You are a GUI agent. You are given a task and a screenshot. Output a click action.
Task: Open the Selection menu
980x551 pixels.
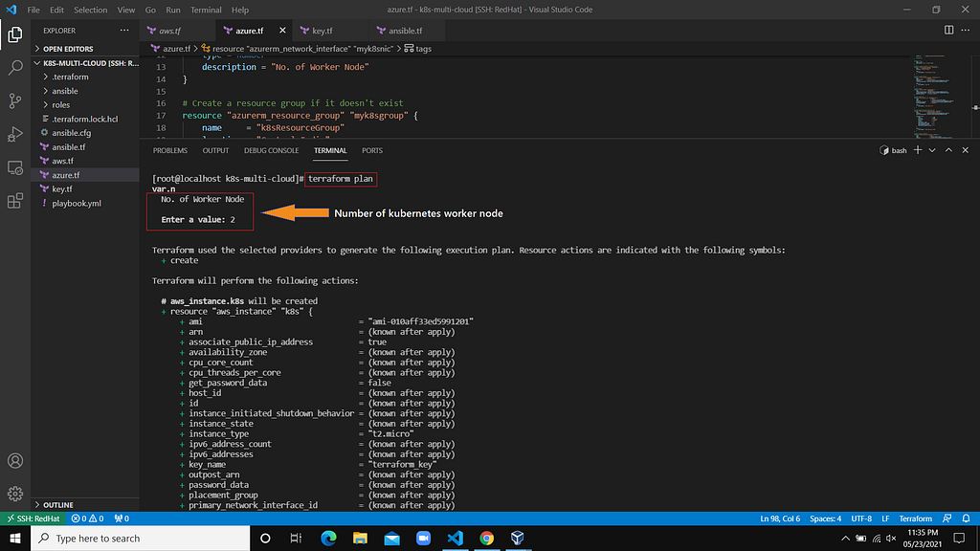click(x=91, y=10)
